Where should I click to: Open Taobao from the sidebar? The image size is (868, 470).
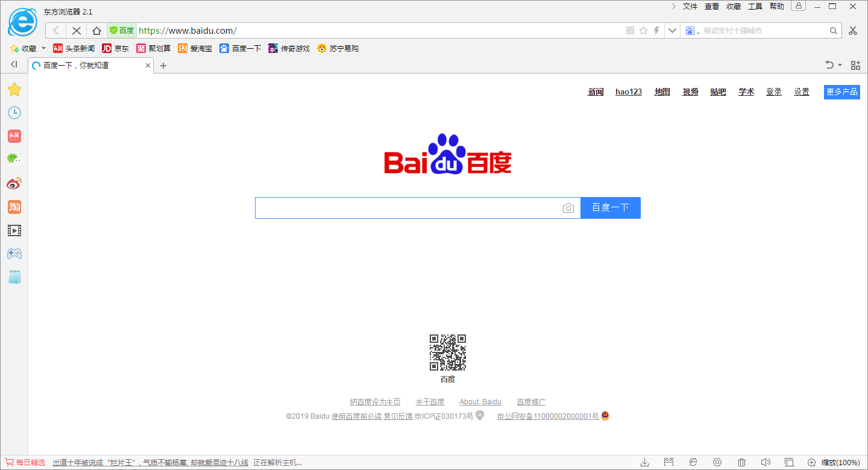point(14,207)
